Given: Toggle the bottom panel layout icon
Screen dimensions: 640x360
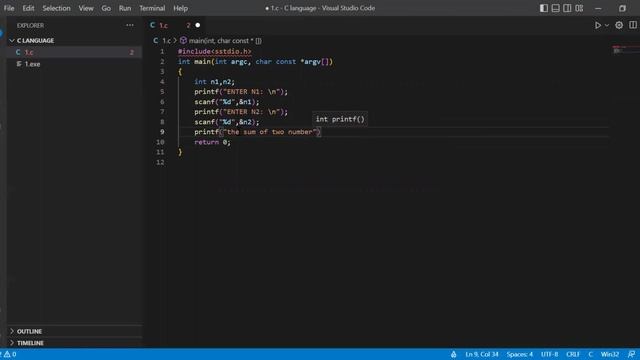Looking at the screenshot, I should [556, 8].
